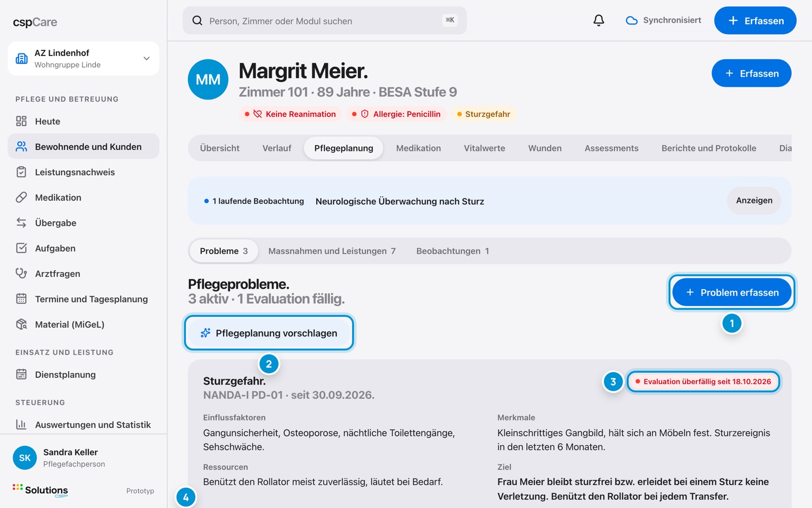The width and height of the screenshot is (812, 508).
Task: Click the Prototyp label in sidebar footer
Action: (140, 491)
